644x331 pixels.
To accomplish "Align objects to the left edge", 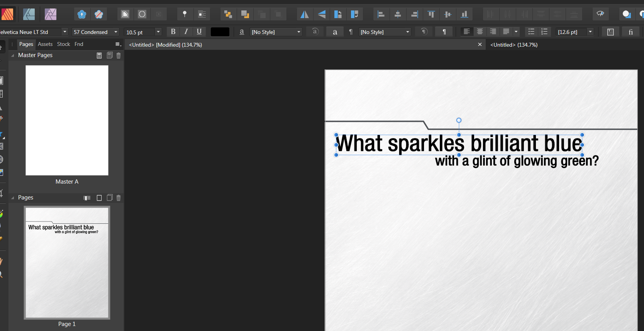I will pos(381,14).
